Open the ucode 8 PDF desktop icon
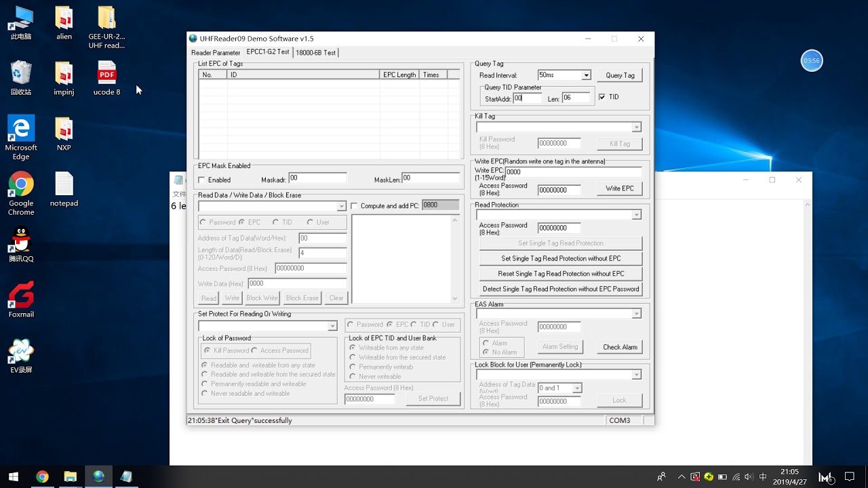 [106, 79]
